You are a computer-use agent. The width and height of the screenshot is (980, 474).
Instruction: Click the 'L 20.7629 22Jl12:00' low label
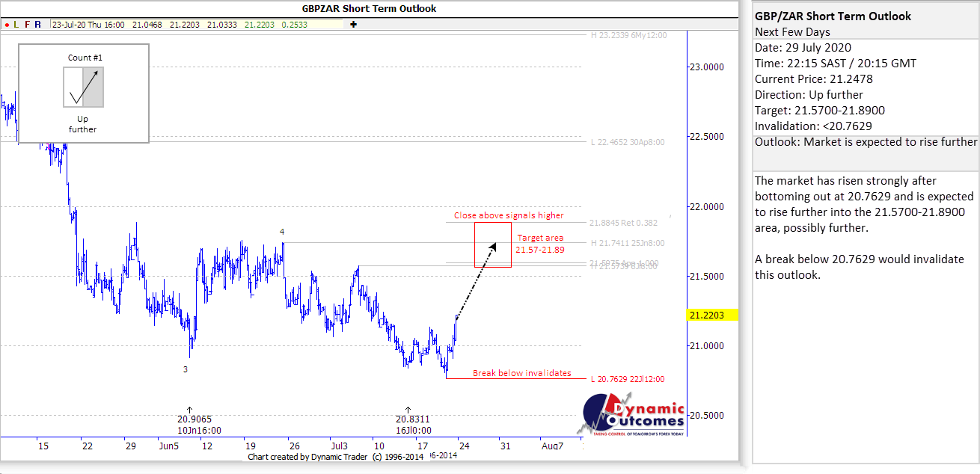coord(628,379)
